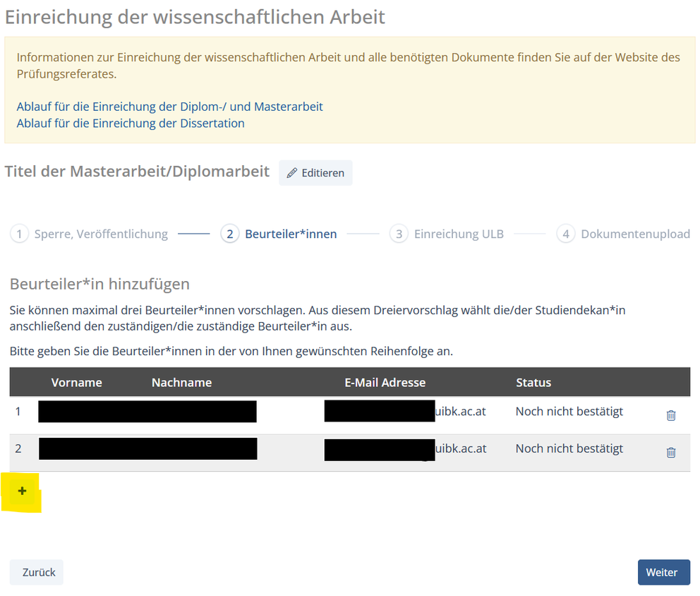
Task: Open the Diplom-/ und Masterarbeit Ablauf link
Action: 169,107
